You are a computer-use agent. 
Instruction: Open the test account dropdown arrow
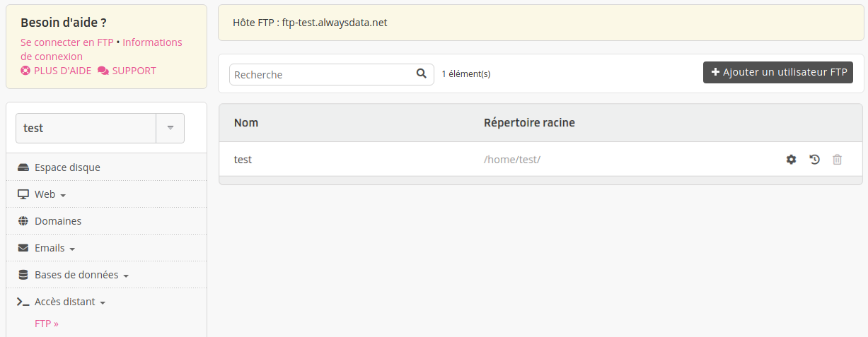pyautogui.click(x=170, y=128)
